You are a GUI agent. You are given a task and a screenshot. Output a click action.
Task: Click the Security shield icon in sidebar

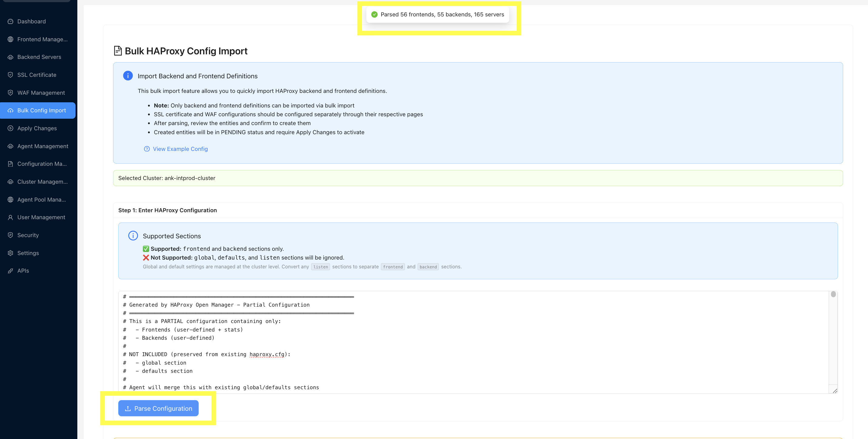[x=10, y=235]
